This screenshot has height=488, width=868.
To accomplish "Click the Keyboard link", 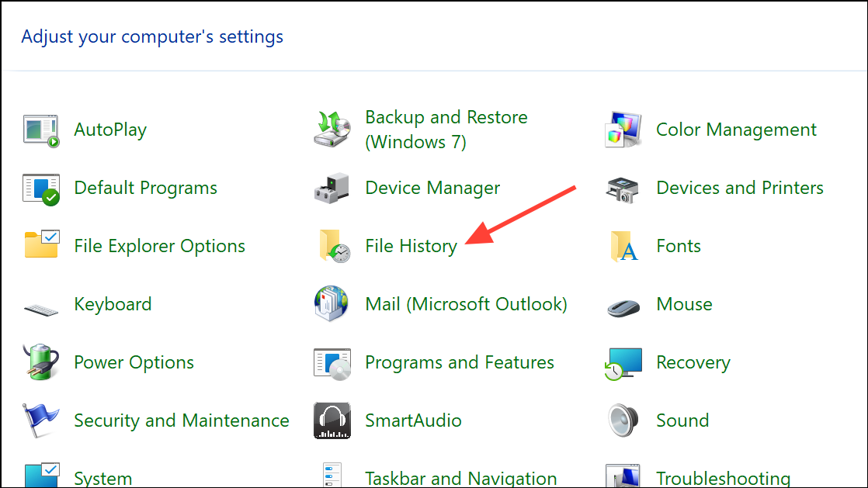I will (x=113, y=304).
